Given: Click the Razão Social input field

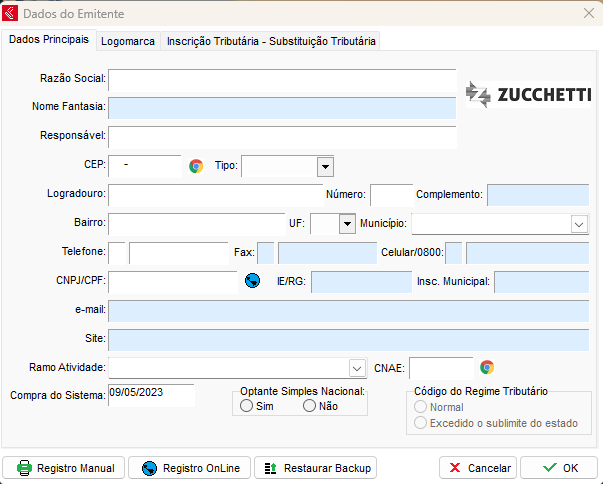Looking at the screenshot, I should pyautogui.click(x=281, y=79).
